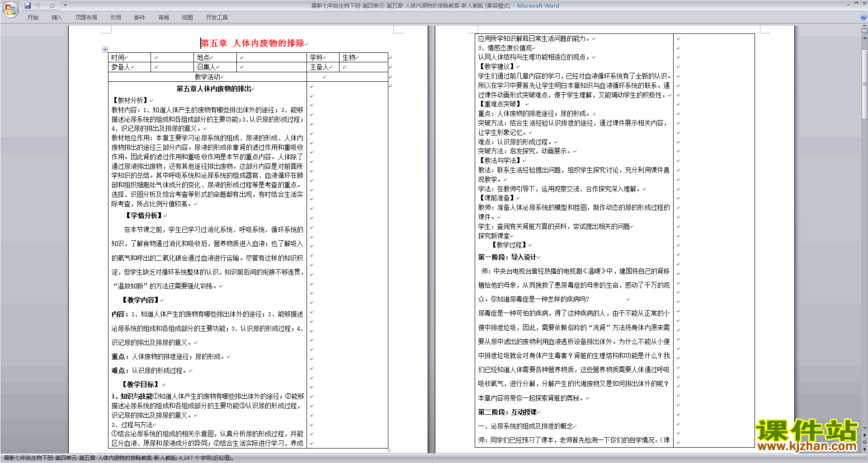The height and width of the screenshot is (463, 868).
Task: Click the 生物 table cell
Action: (363, 57)
